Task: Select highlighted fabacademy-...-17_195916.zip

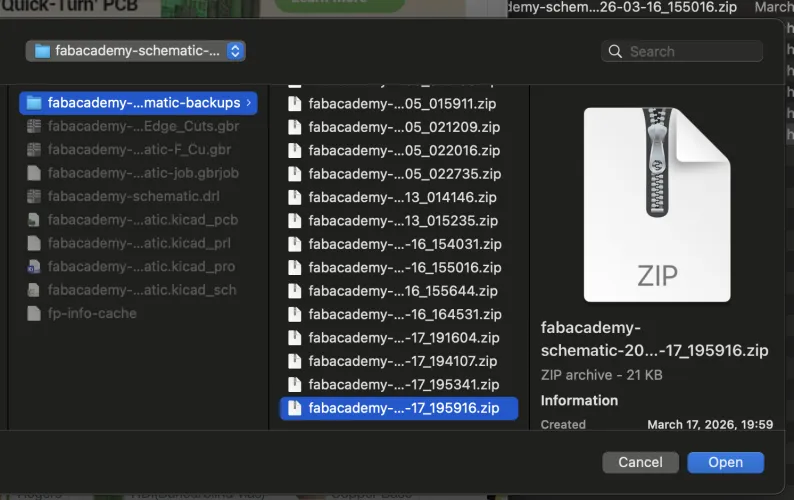Action: 399,408
